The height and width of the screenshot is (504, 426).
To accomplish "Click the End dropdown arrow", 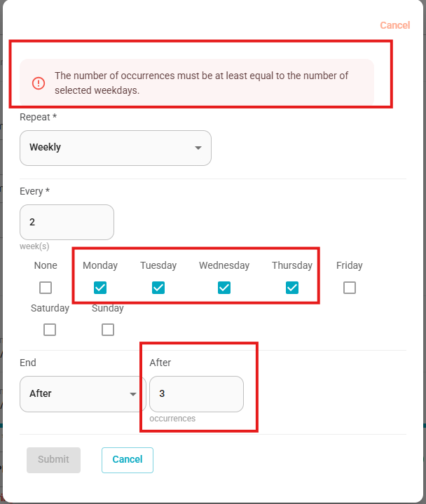I will click(x=133, y=394).
